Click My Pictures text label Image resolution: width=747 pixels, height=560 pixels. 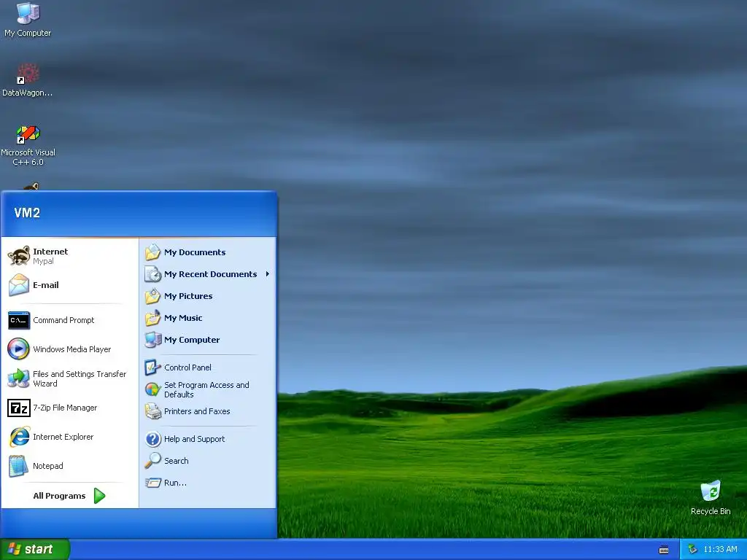(x=188, y=296)
